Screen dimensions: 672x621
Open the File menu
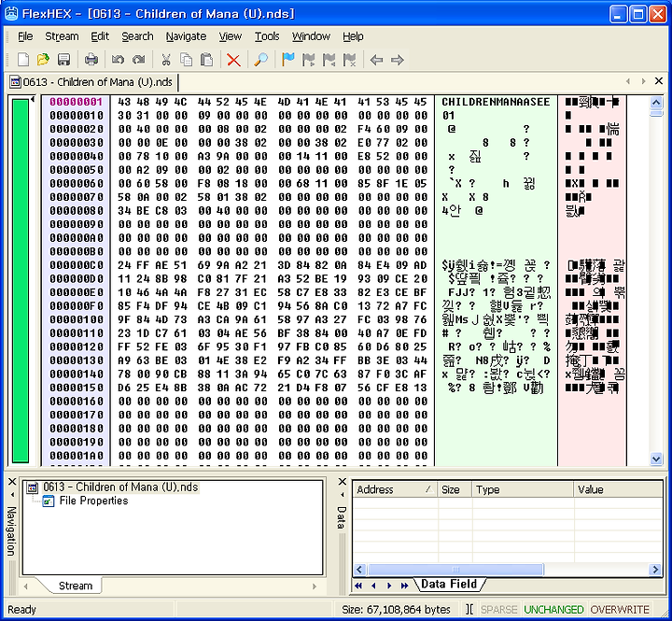coord(25,36)
